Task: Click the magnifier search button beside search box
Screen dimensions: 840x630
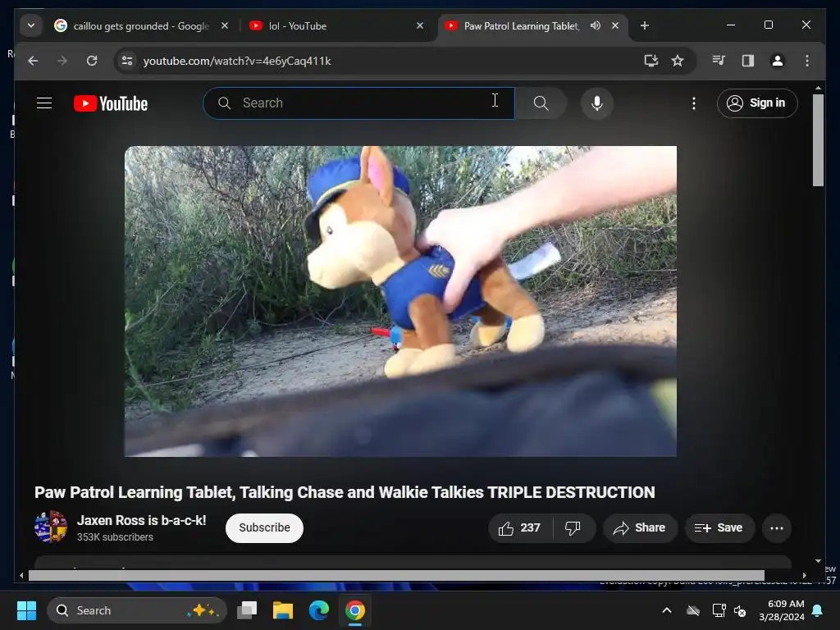Action: [541, 103]
